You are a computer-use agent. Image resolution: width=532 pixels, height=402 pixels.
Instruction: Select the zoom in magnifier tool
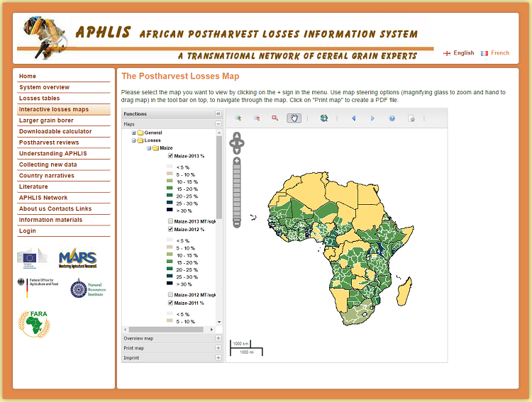pos(238,118)
